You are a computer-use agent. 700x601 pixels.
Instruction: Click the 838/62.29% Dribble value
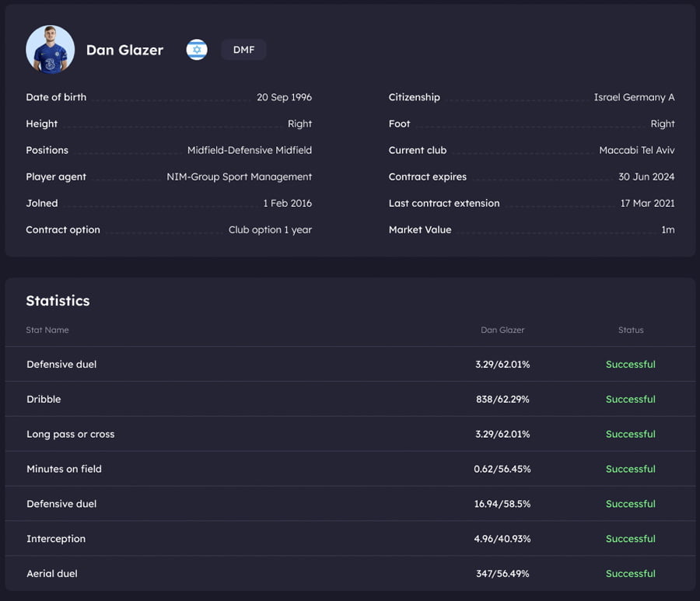coord(502,400)
